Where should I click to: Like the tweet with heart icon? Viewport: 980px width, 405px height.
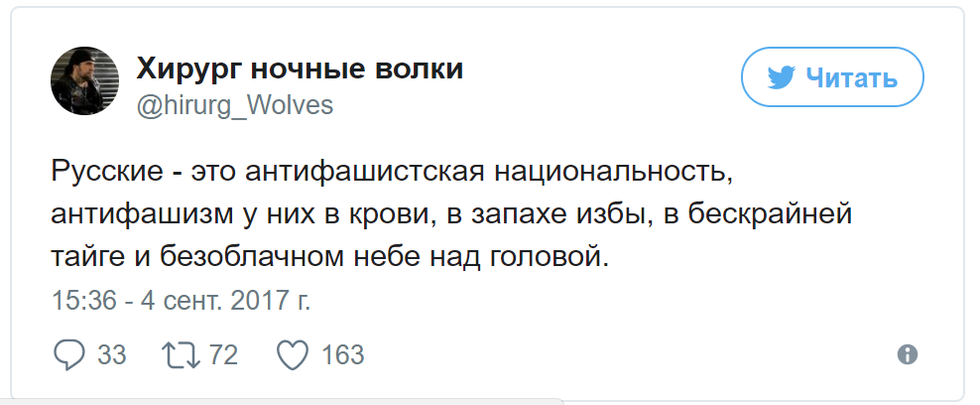tap(294, 353)
